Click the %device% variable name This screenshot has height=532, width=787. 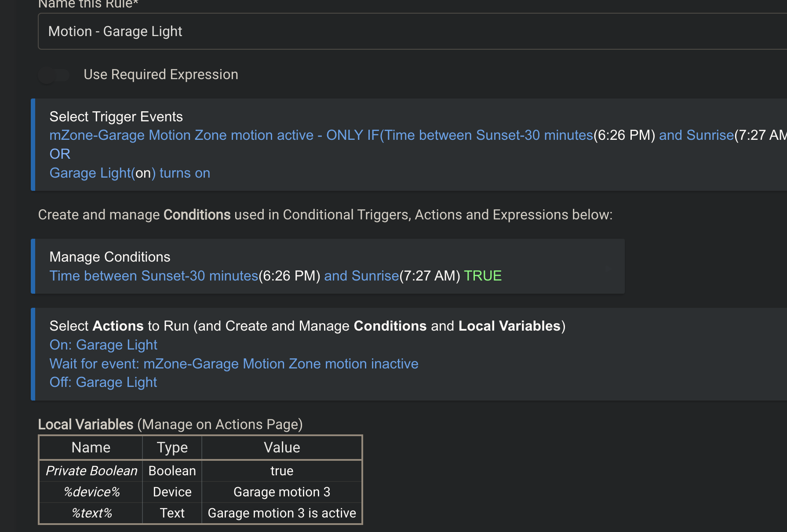click(91, 492)
